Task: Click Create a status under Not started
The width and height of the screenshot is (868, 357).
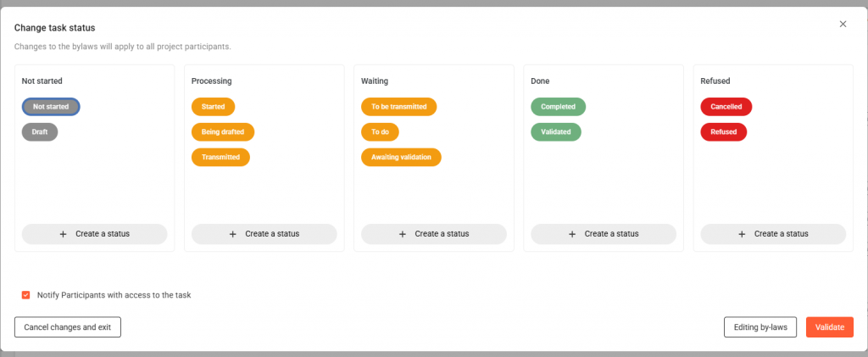Action: pos(94,234)
